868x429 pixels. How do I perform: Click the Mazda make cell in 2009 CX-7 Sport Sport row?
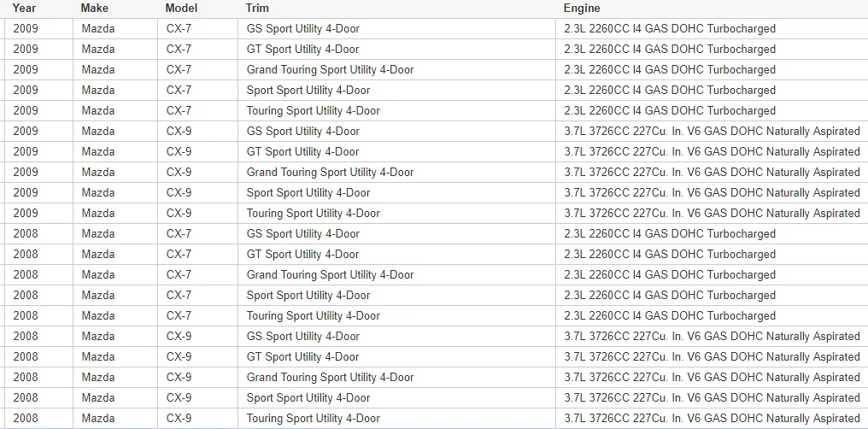pyautogui.click(x=115, y=91)
